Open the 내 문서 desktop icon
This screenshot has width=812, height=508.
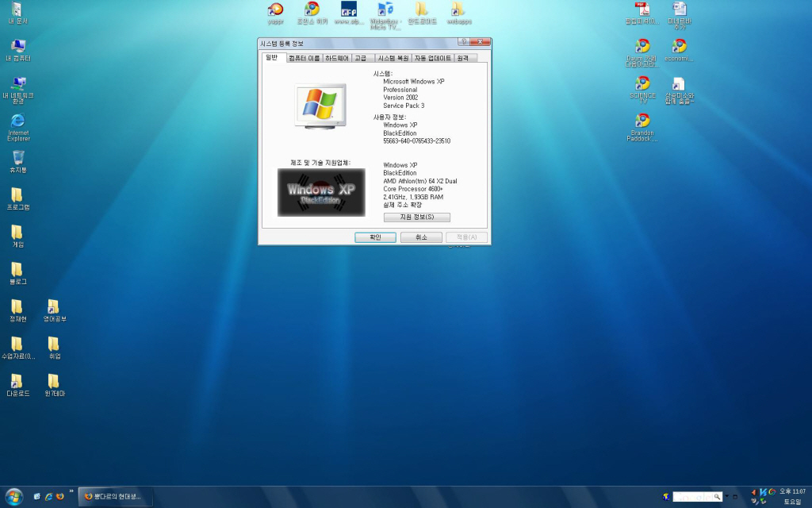coord(17,13)
